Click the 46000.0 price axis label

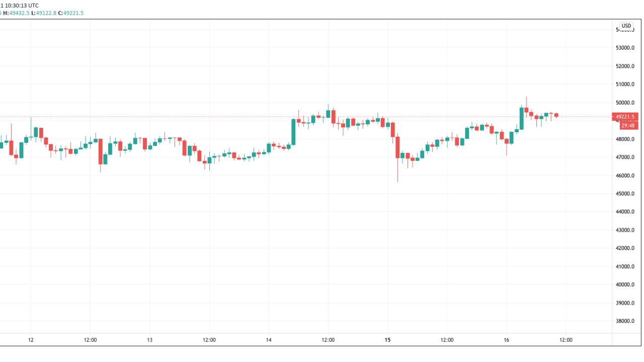tap(625, 175)
